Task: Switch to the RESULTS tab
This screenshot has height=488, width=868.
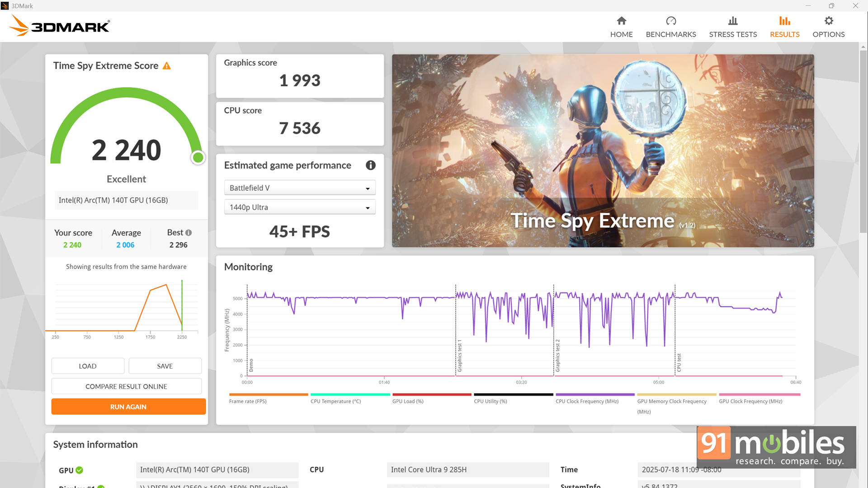Action: point(784,27)
